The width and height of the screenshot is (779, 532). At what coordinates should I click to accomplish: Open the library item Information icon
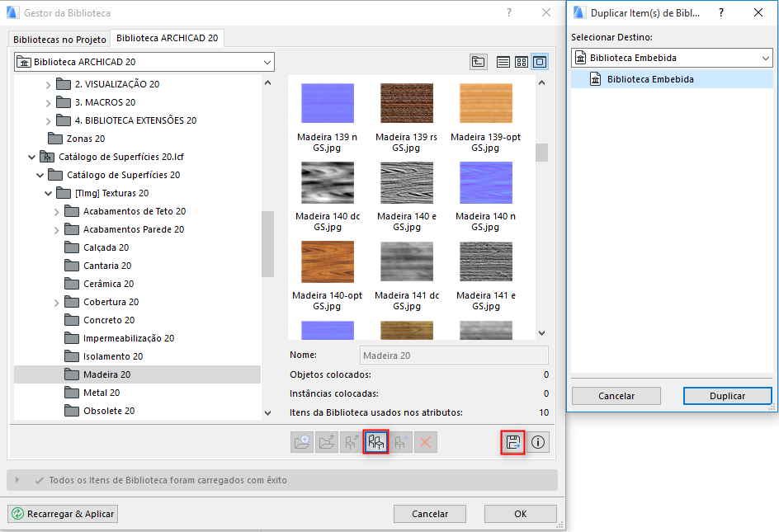pos(538,442)
